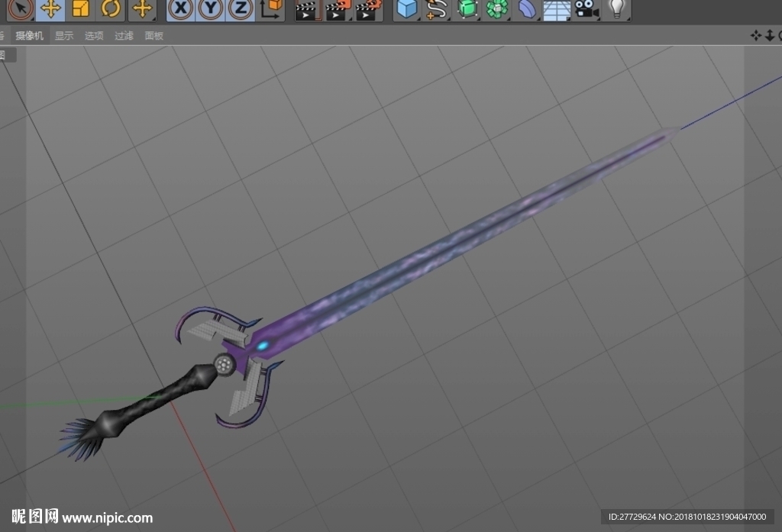Choose the Scale tool
The image size is (782, 532).
81,8
